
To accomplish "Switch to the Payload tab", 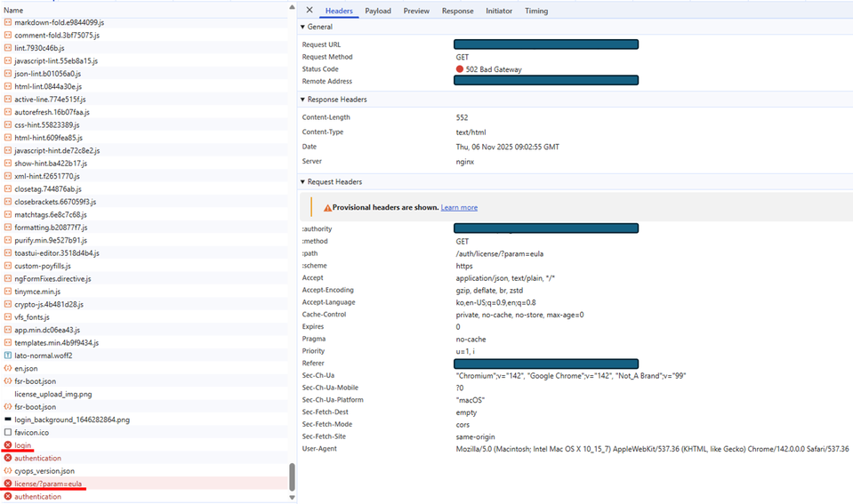I will click(378, 11).
